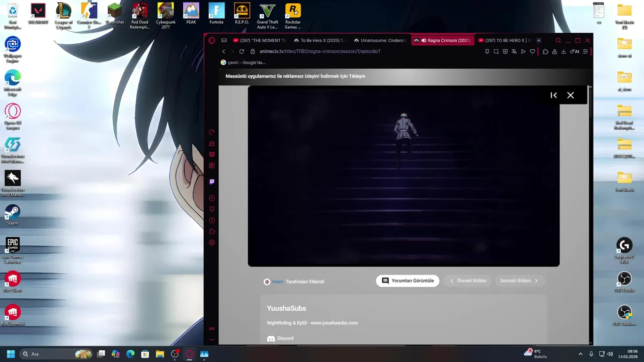Select League of Legends desktop icon

click(63, 16)
